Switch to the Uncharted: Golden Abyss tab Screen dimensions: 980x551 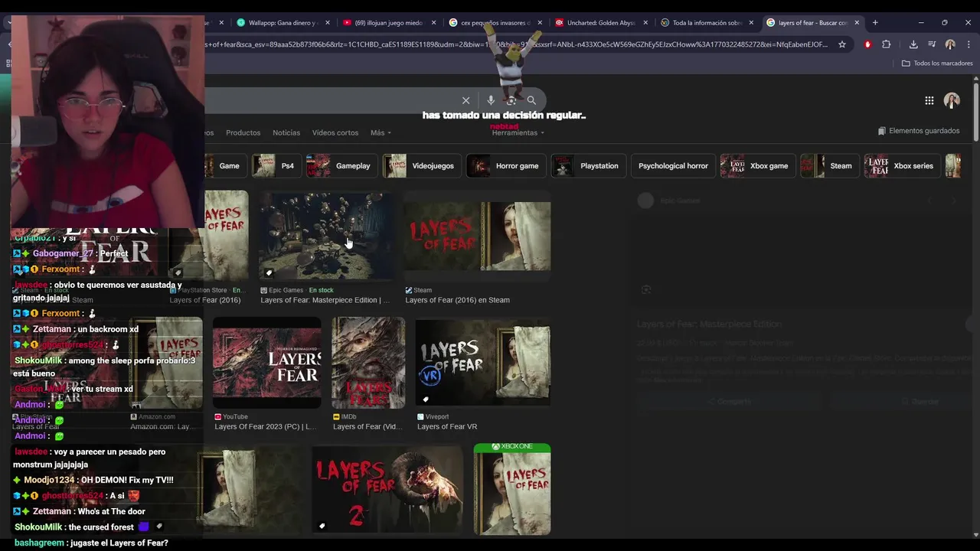tap(600, 23)
